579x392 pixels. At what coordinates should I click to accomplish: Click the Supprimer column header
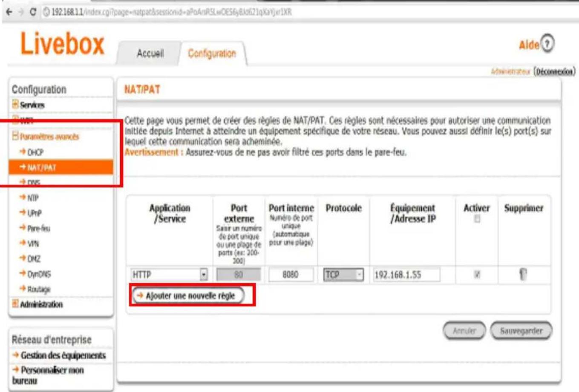524,208
